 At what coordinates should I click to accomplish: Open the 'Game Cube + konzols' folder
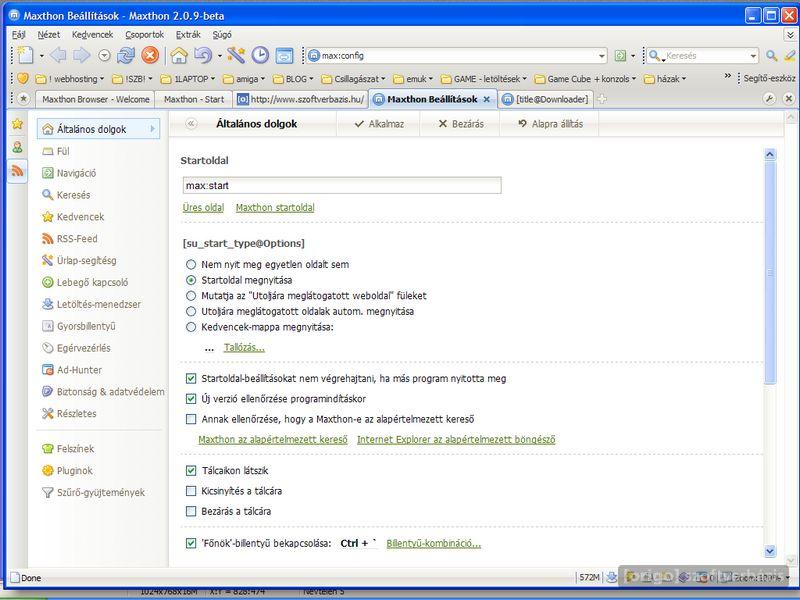tap(585, 79)
